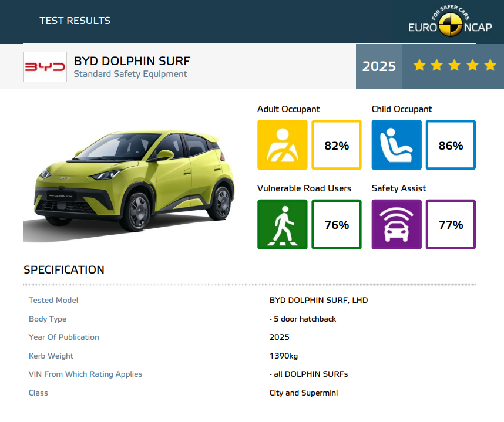Click the BYD brand logo
The width and height of the screenshot is (504, 422).
(45, 67)
